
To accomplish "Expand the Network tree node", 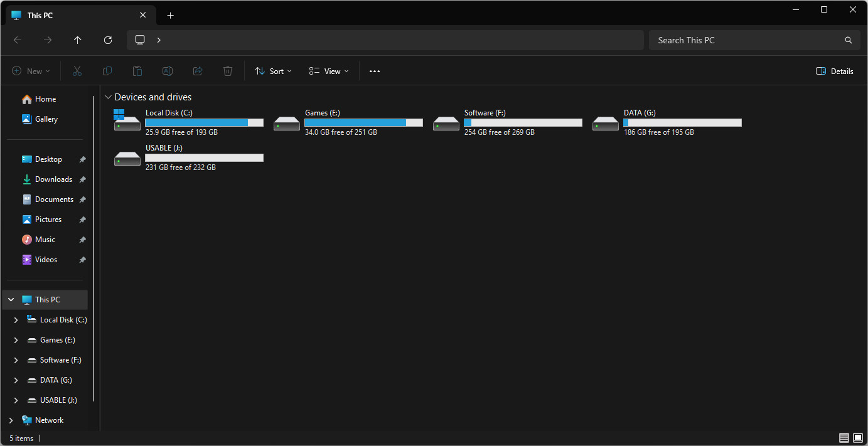I will coord(11,420).
